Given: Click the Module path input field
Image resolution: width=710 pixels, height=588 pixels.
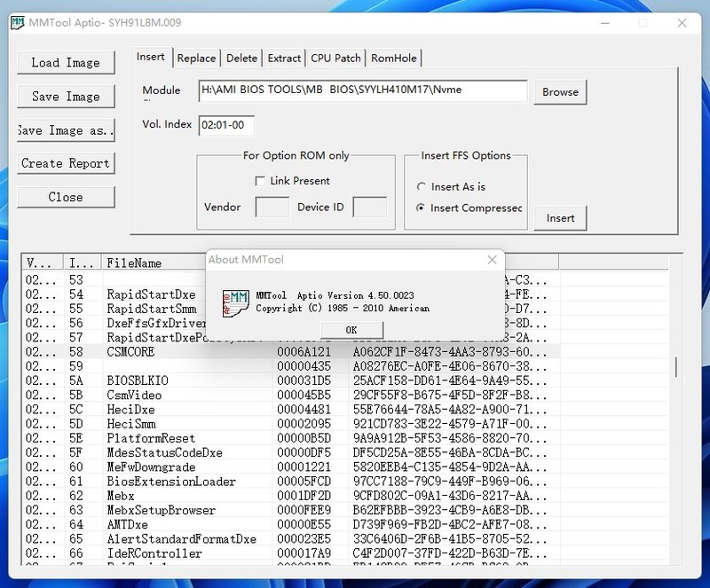Looking at the screenshot, I should 363,90.
